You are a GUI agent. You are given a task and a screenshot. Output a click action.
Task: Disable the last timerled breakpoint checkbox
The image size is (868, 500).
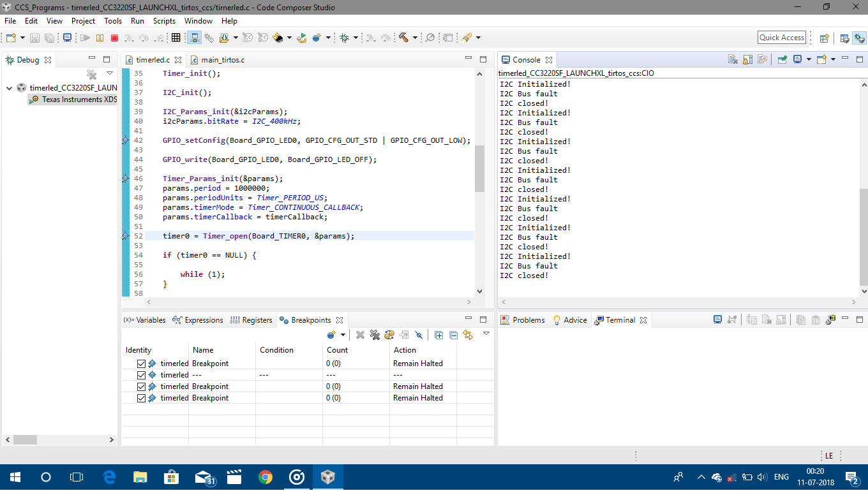pos(142,398)
